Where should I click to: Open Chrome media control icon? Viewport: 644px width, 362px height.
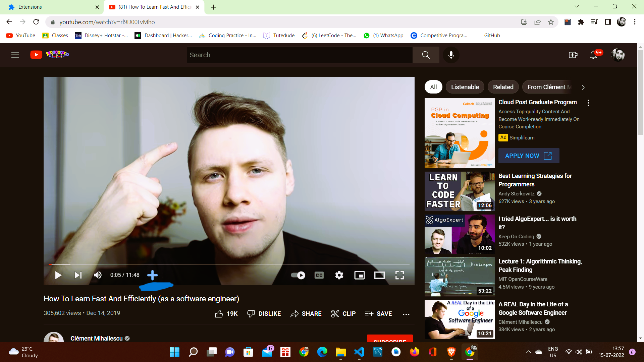594,22
